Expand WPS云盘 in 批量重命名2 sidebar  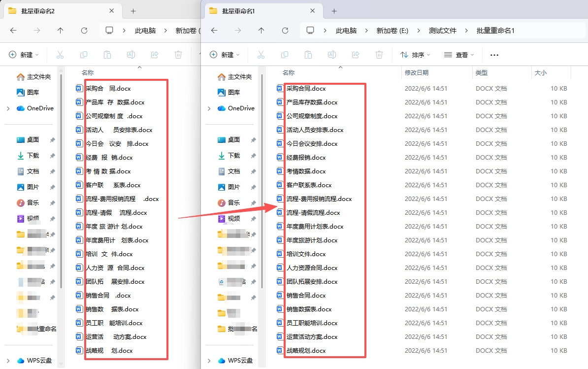click(x=8, y=361)
